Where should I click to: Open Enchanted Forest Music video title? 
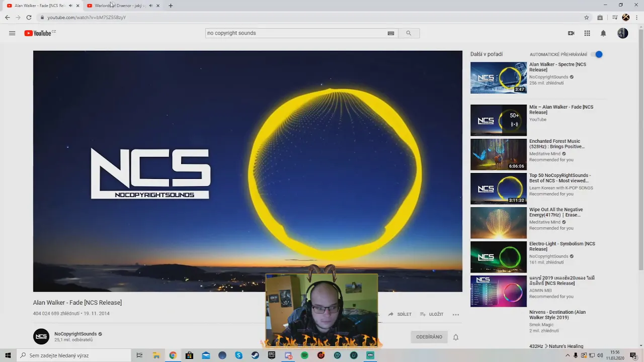(557, 144)
